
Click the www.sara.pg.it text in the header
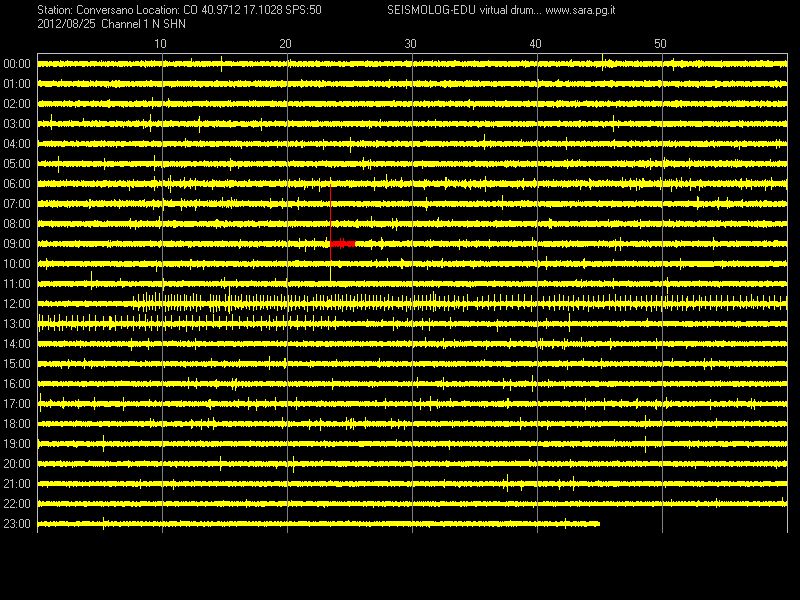click(x=580, y=10)
